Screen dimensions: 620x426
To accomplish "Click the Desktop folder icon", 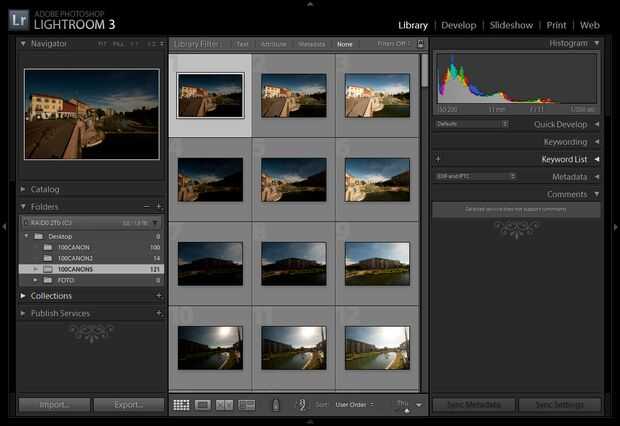I will (x=38, y=236).
